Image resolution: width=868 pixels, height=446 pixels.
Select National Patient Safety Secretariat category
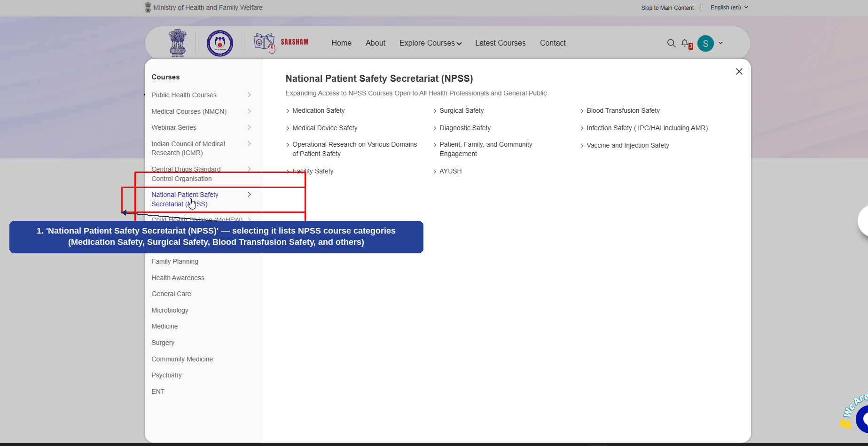tap(201, 199)
